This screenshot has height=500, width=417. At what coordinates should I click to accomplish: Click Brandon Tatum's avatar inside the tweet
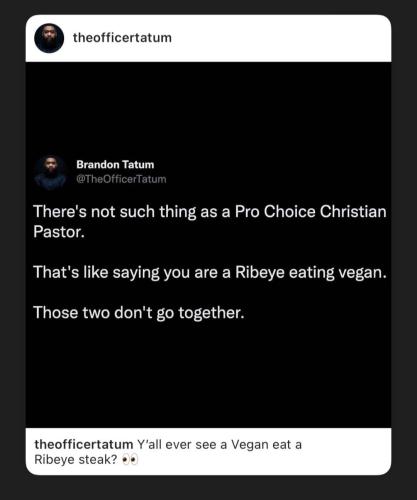point(50,172)
